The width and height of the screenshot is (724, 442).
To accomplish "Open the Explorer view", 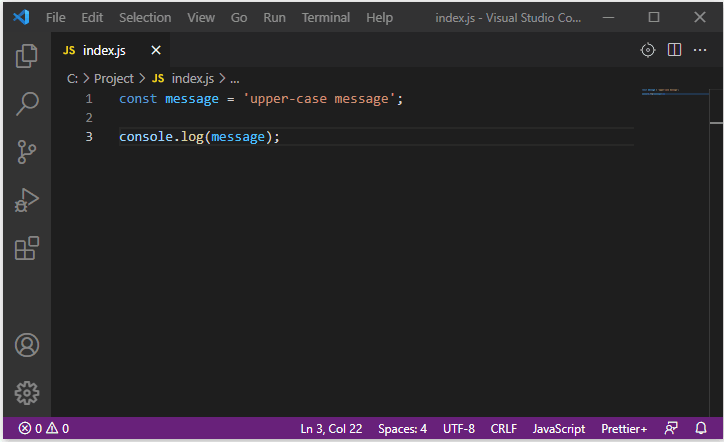I will point(27,56).
